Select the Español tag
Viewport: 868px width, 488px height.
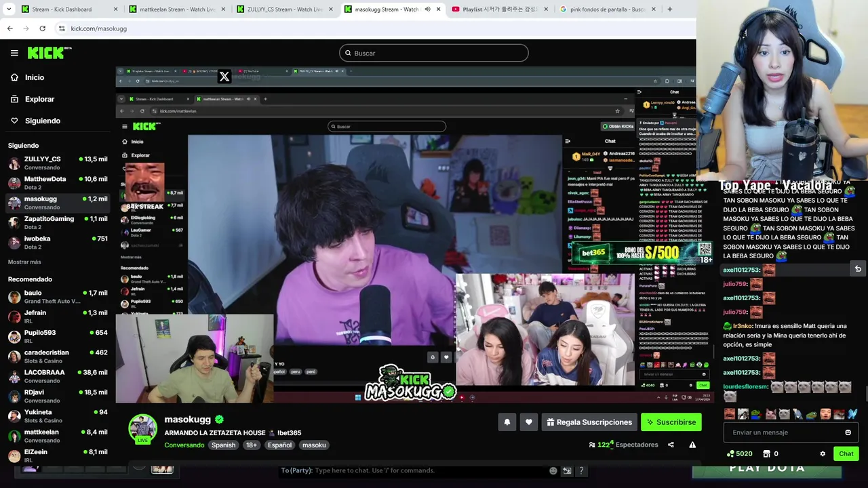pyautogui.click(x=279, y=445)
